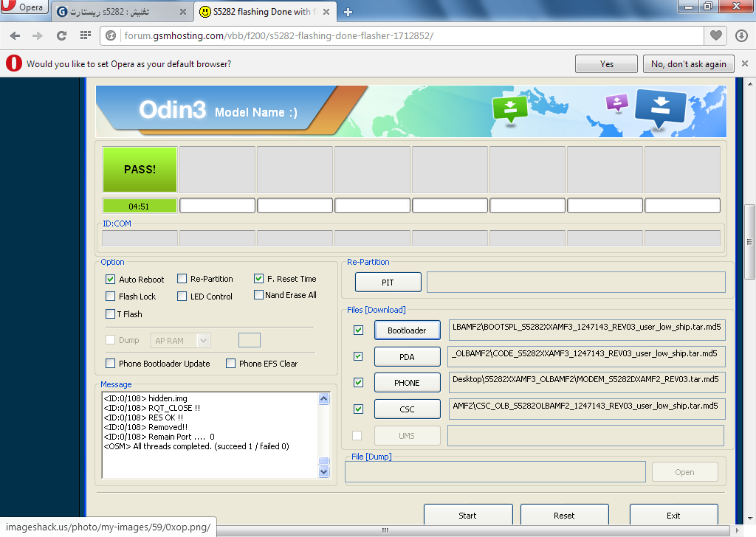The image size is (756, 537).
Task: Check the UMS file checkbox
Action: 357,435
